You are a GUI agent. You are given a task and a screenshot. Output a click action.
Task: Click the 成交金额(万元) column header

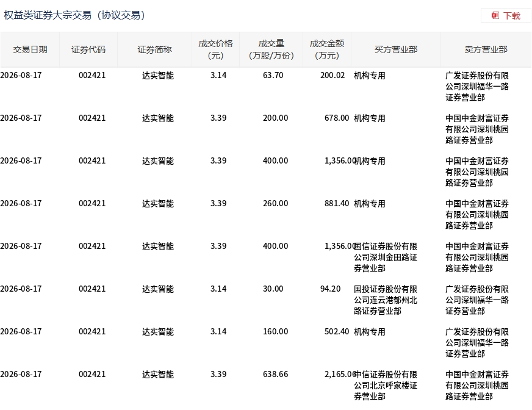point(327,50)
